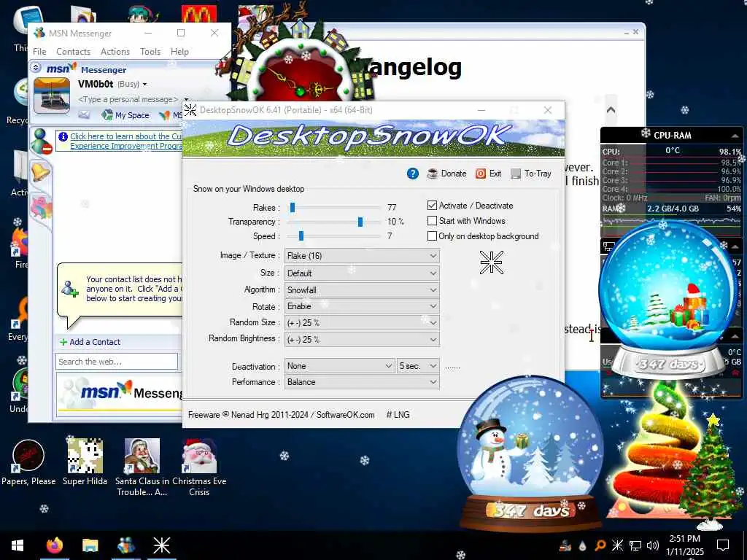Open the Size dropdown showing Default

pos(362,273)
